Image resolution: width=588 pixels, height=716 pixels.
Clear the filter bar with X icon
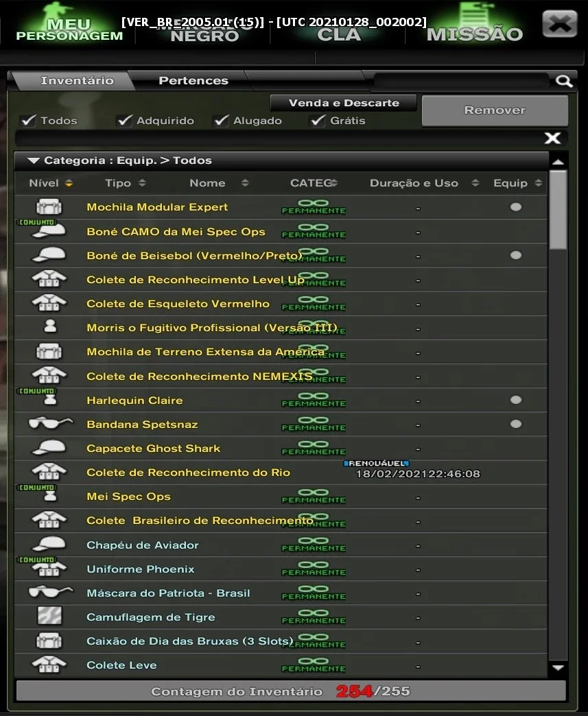pos(552,138)
